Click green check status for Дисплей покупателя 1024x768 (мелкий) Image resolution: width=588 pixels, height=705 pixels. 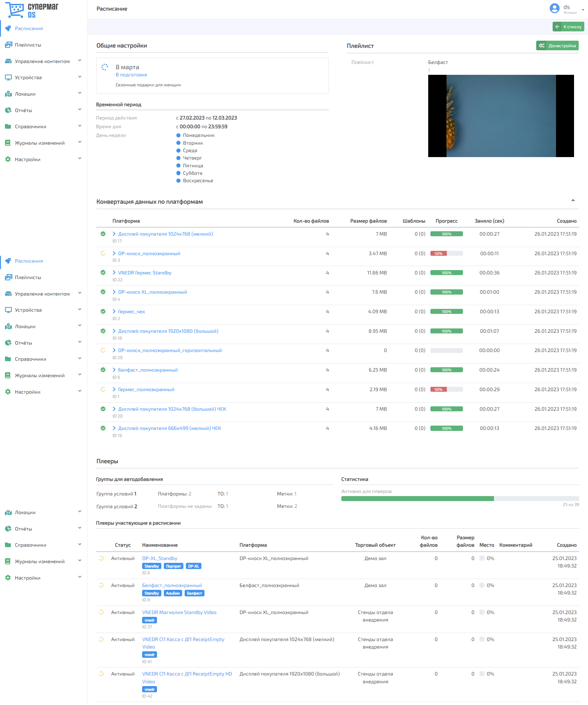103,234
